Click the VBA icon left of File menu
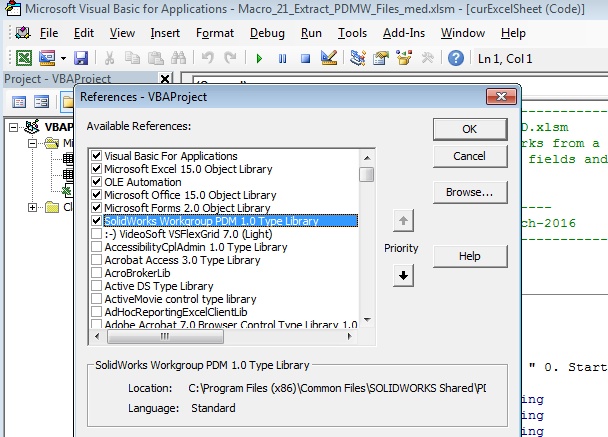 click(23, 33)
